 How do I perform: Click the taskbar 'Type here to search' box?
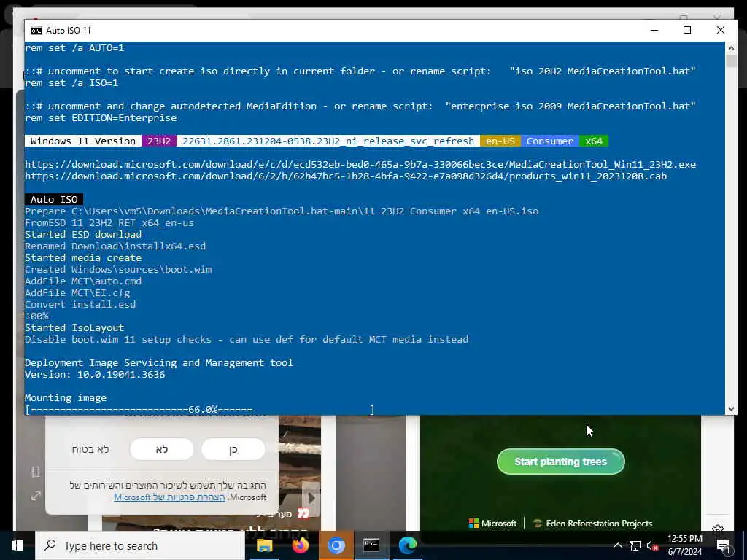tap(141, 545)
